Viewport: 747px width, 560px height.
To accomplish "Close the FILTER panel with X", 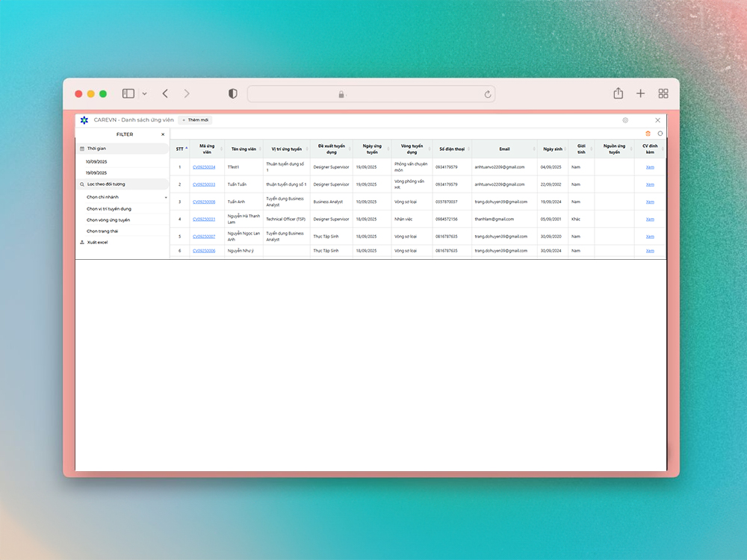I will pyautogui.click(x=163, y=134).
